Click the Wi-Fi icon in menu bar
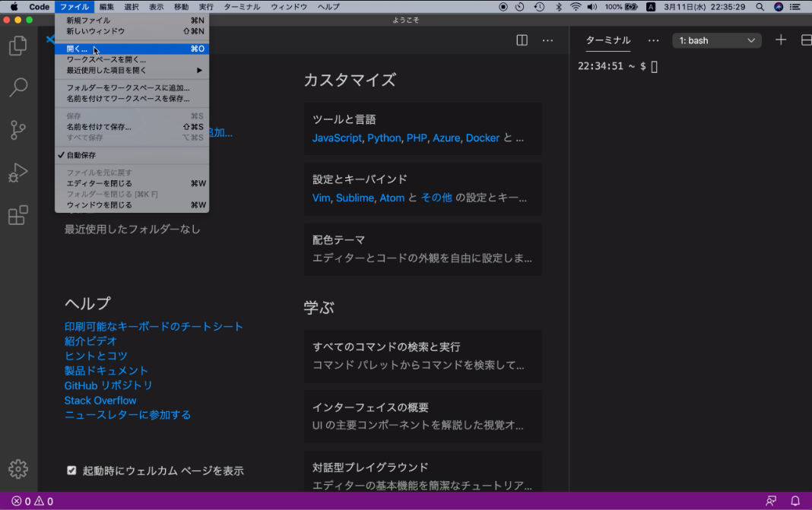The image size is (812, 510). pyautogui.click(x=576, y=7)
